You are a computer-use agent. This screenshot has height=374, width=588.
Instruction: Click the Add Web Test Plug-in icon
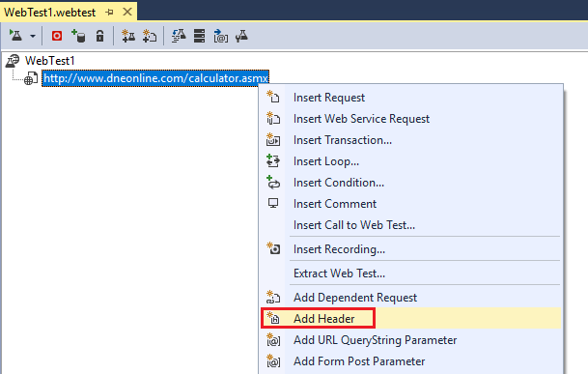click(x=128, y=36)
